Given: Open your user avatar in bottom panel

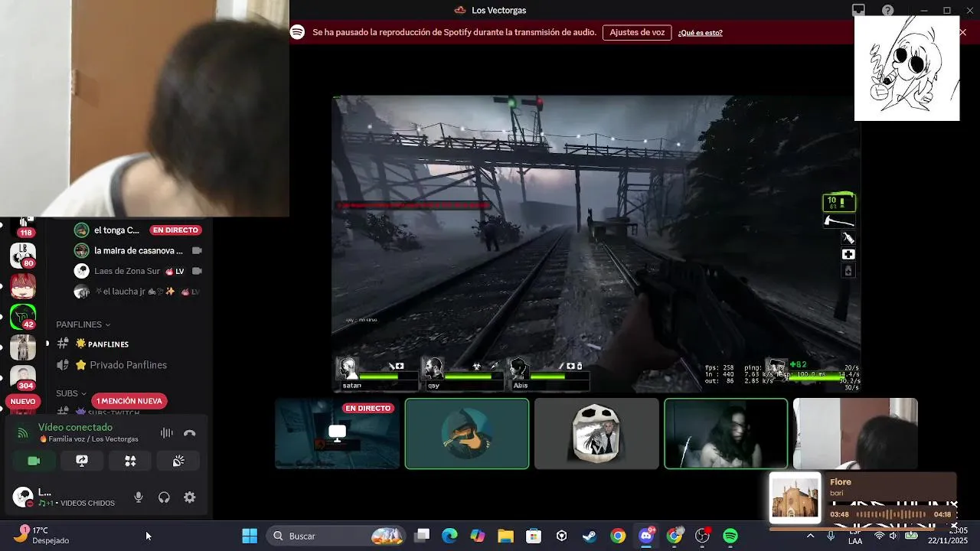Looking at the screenshot, I should click(23, 497).
